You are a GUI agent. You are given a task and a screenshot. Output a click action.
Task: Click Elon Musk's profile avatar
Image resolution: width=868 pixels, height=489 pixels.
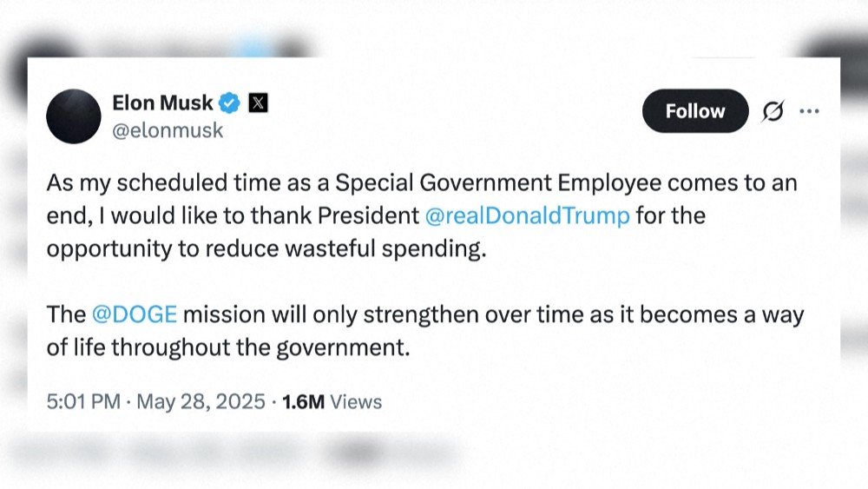click(74, 116)
